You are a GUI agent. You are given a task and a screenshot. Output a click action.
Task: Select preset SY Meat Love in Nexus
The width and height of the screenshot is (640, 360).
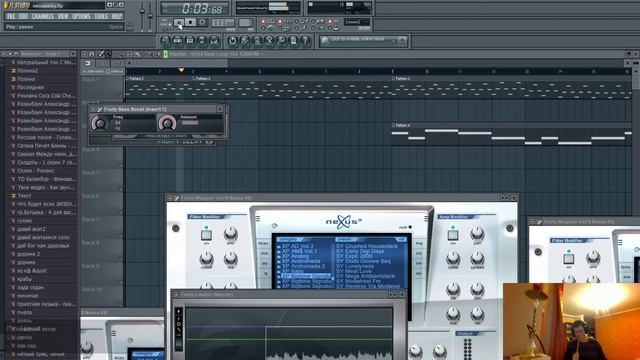click(353, 271)
